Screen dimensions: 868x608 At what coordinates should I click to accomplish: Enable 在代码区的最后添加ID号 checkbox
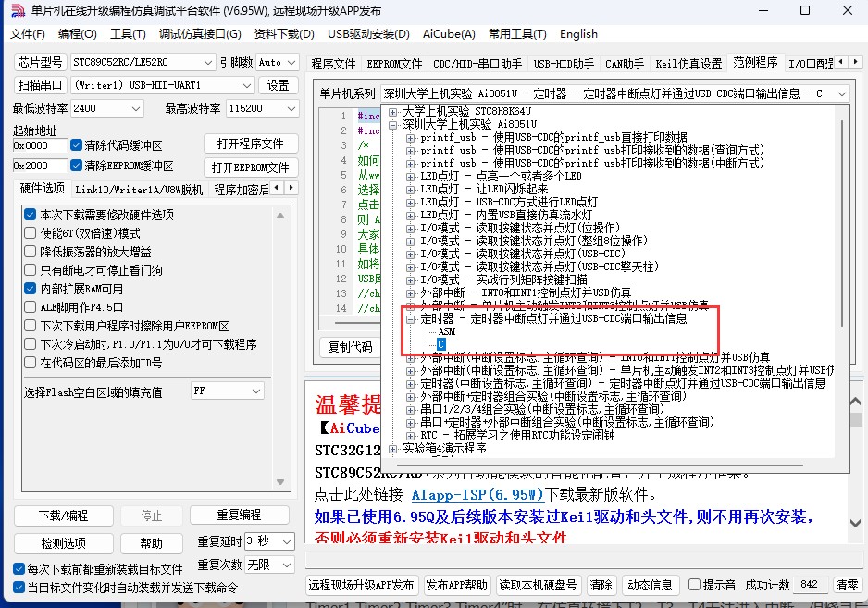tap(31, 363)
